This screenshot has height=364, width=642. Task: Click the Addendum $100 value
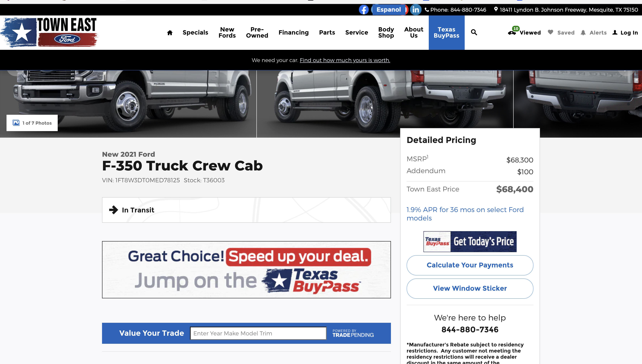coord(525,172)
